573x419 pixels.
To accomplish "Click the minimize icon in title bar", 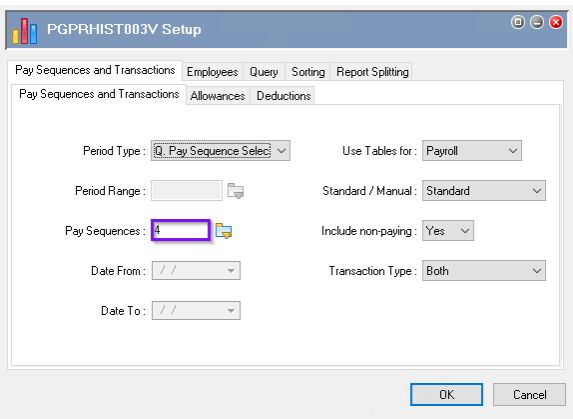I will (537, 22).
